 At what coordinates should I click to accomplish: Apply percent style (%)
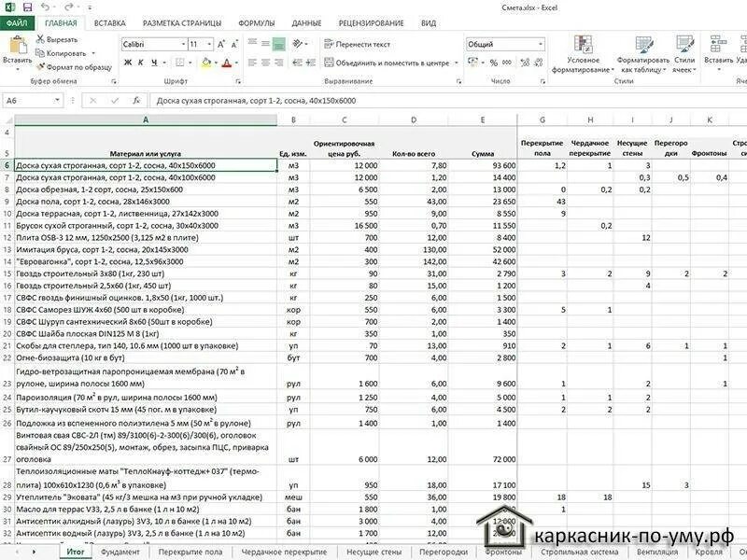pyautogui.click(x=494, y=63)
